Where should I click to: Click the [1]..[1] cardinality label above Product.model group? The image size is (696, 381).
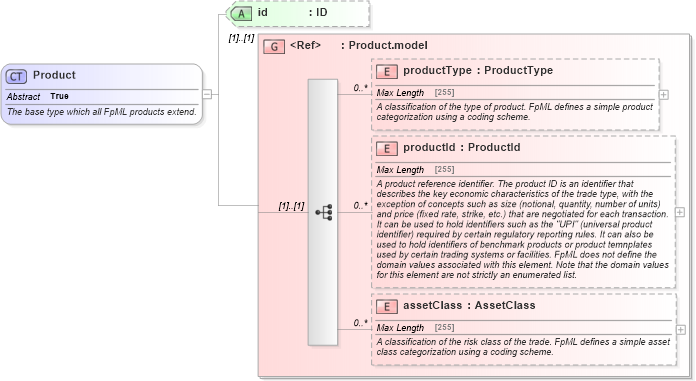(241, 38)
